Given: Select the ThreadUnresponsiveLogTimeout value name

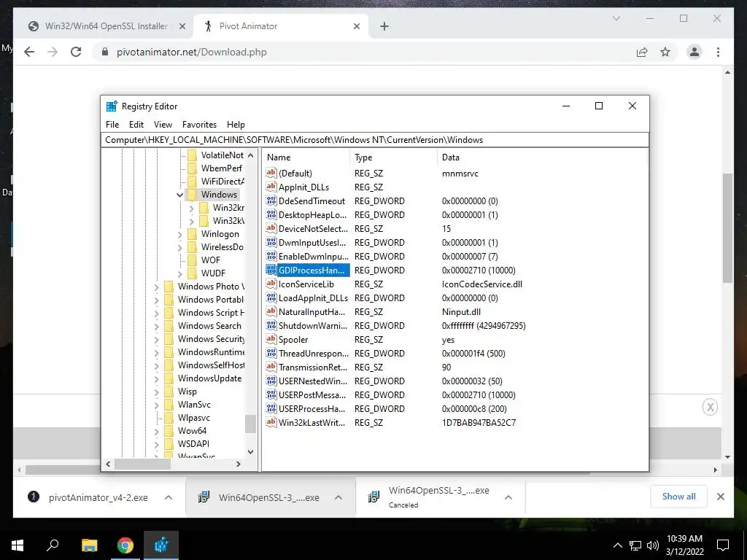Looking at the screenshot, I should pos(314,354).
